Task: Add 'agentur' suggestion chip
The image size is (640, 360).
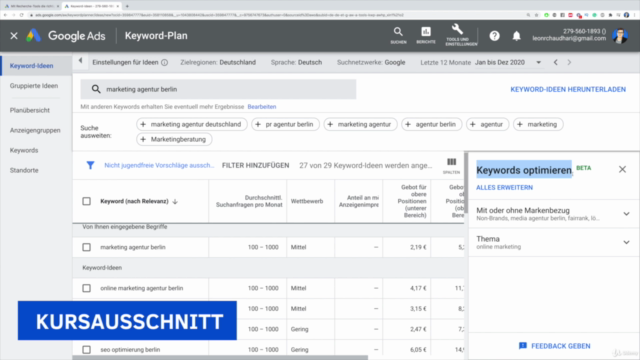Action: (487, 124)
